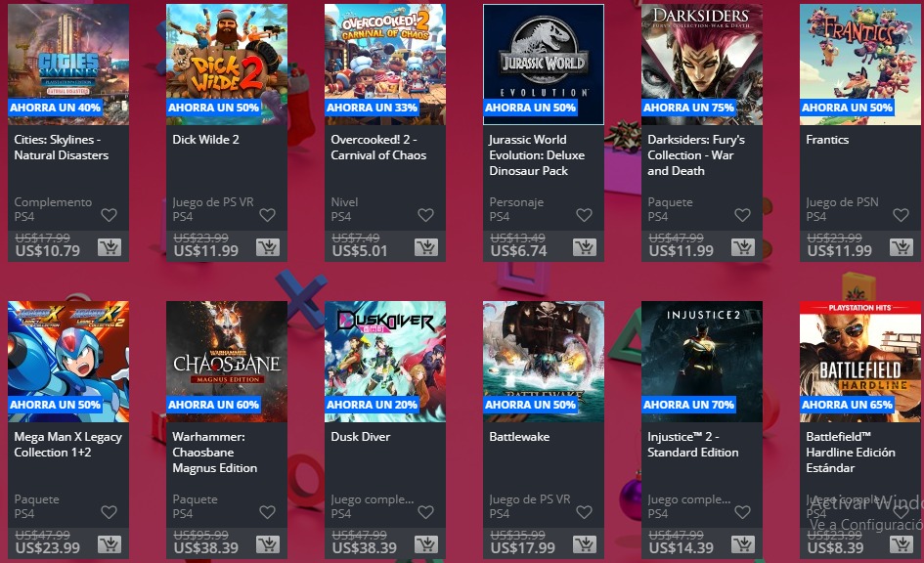Open Warhammer: Chaosbane Magnus Edition title link
924x563 pixels.
coord(214,453)
